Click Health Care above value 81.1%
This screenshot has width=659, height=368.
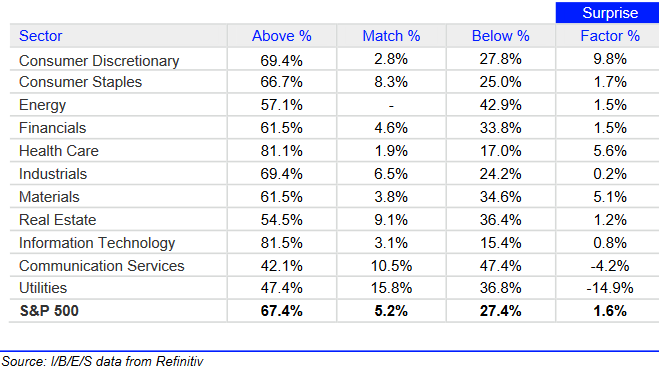coord(282,151)
